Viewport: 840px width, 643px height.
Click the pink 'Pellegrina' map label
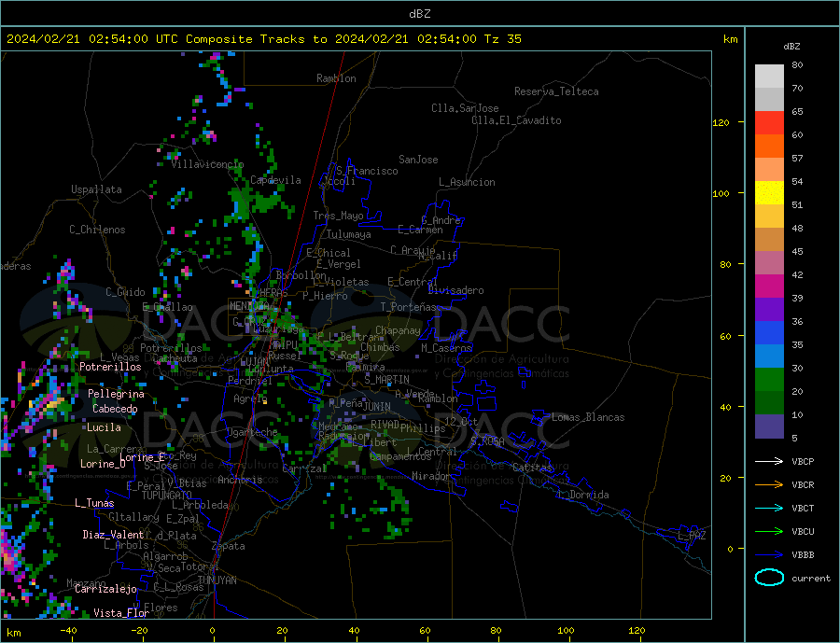(116, 395)
